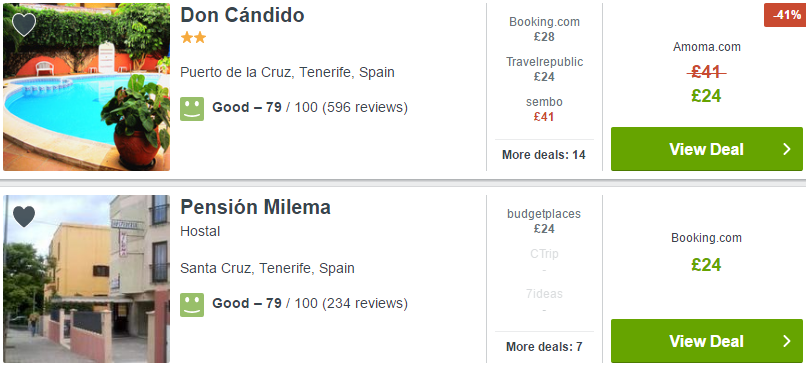
Task: Click the -41% discount badge
Action: [785, 15]
